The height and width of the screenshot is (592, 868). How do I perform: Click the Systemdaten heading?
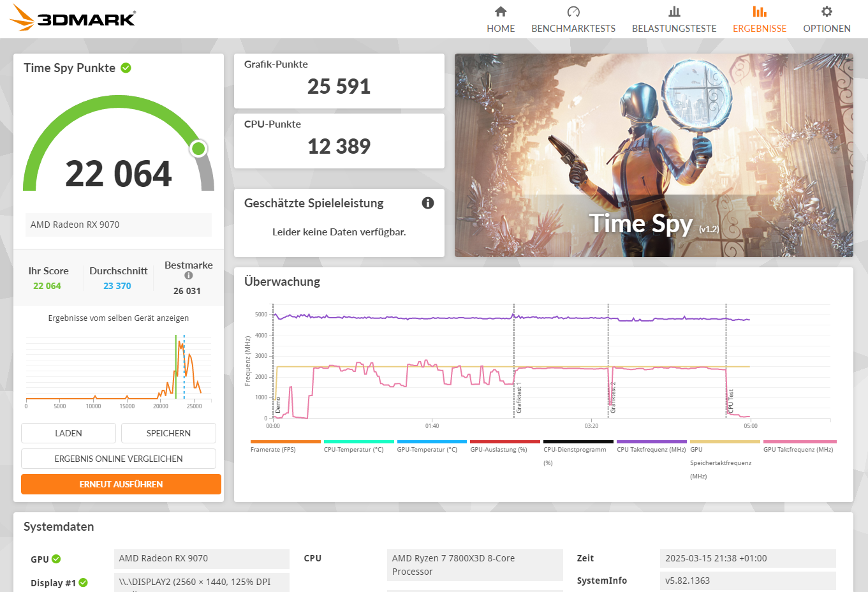pyautogui.click(x=59, y=526)
